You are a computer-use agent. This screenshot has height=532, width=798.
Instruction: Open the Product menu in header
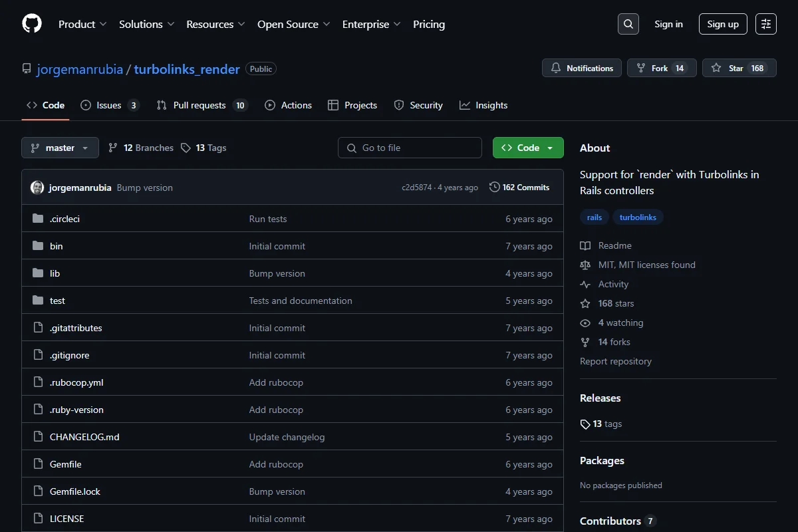82,24
